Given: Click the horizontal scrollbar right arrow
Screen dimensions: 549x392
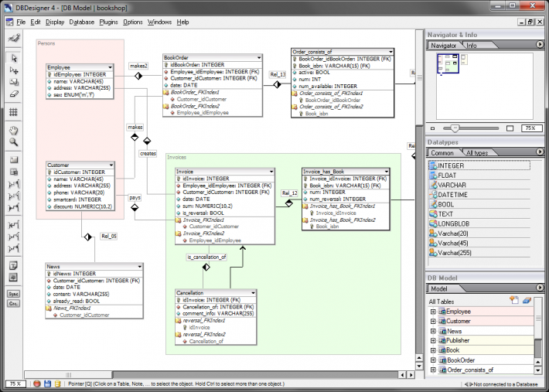Looking at the screenshot, I should pyautogui.click(x=411, y=375).
